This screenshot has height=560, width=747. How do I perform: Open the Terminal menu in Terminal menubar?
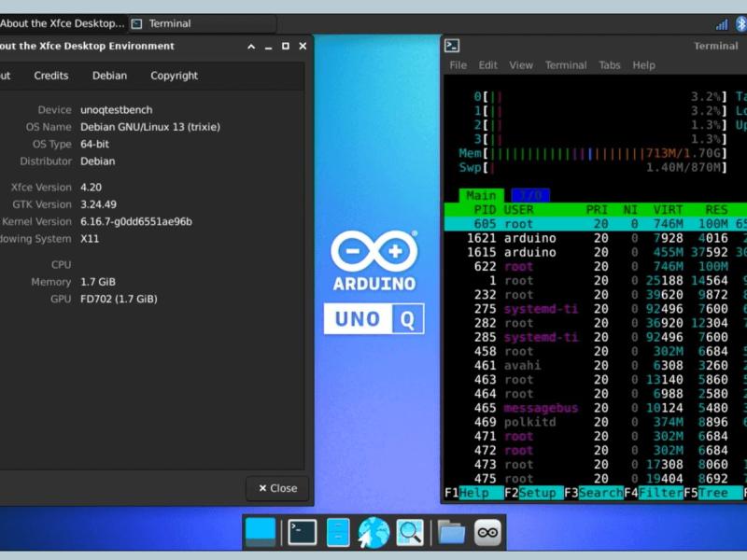coord(566,65)
